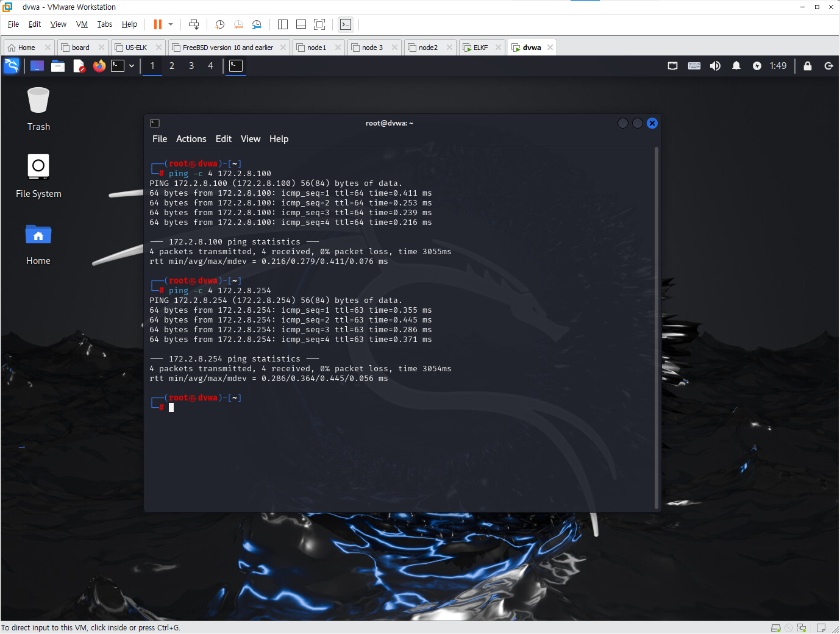
Task: Launch Firefox from the panel
Action: [99, 66]
